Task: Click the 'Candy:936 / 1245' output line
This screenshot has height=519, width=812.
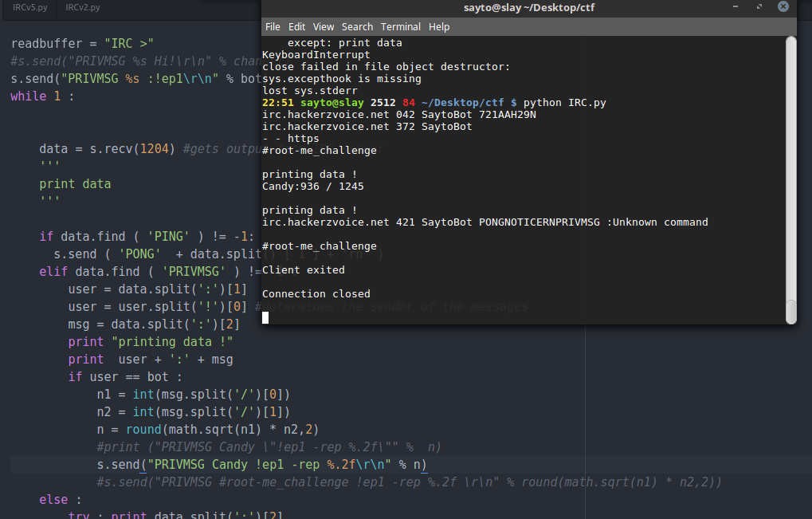Action: pos(313,187)
